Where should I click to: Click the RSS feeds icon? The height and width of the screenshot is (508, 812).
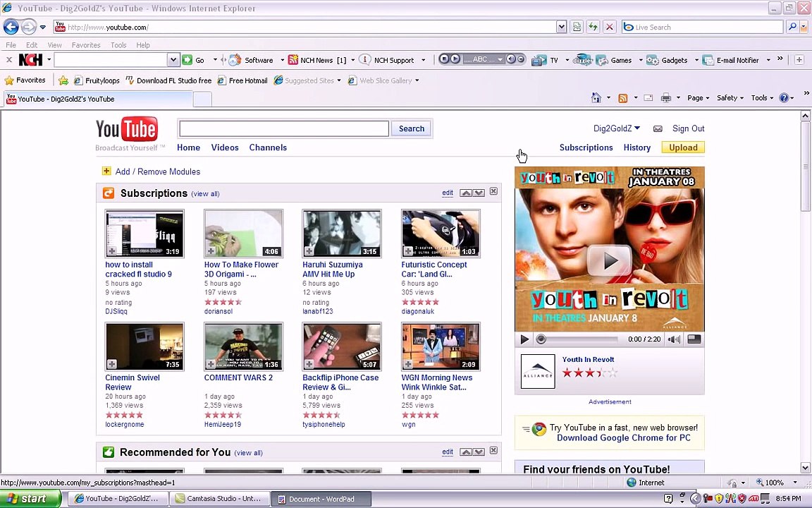click(x=623, y=97)
